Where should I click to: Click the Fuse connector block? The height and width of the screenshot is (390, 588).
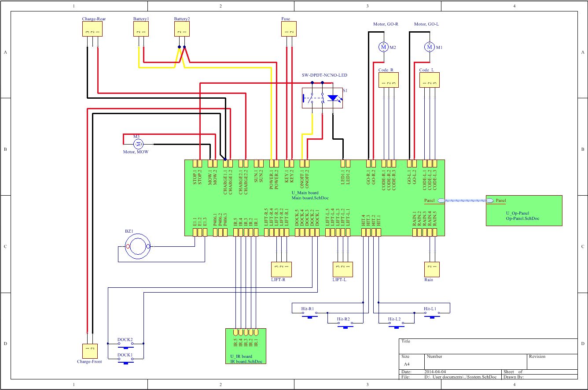(x=289, y=29)
